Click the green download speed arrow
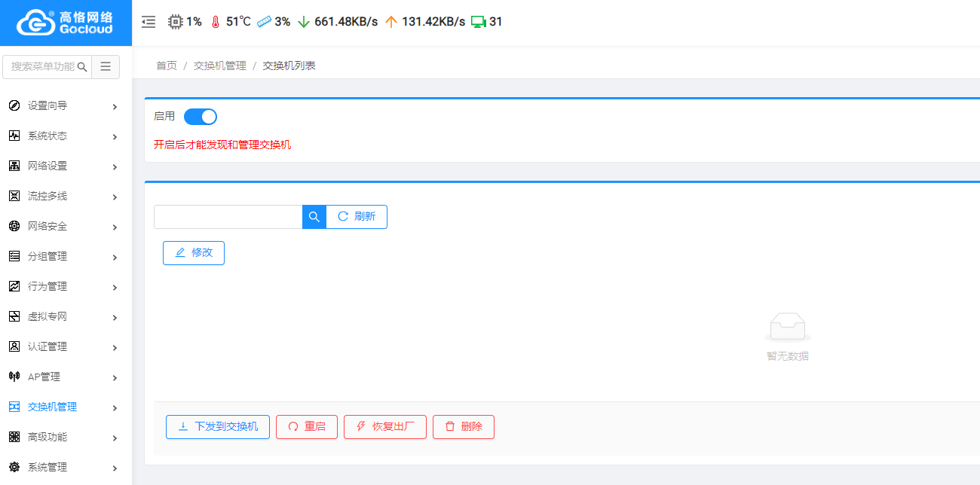 (x=304, y=22)
